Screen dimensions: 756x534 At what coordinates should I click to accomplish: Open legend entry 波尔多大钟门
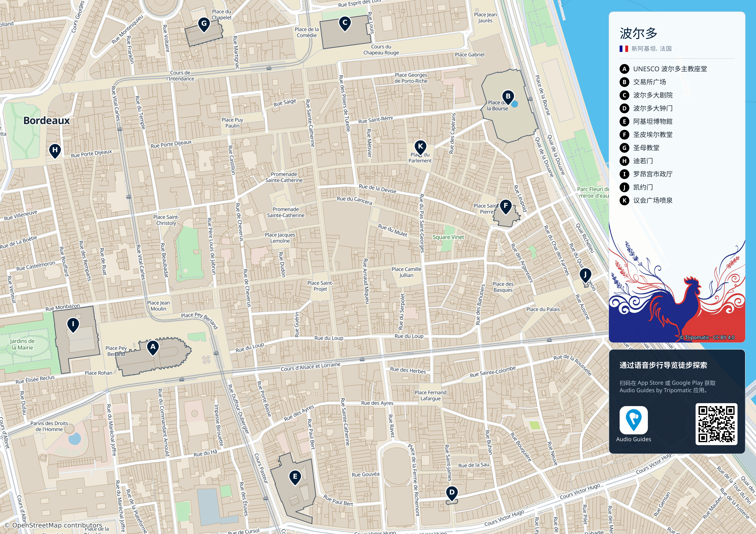click(x=646, y=108)
